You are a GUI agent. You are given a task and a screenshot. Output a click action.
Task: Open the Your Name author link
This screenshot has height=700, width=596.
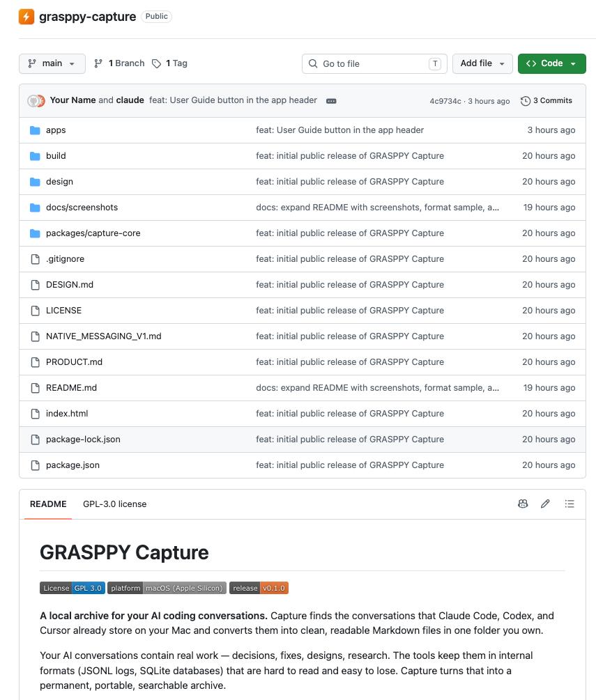72,100
